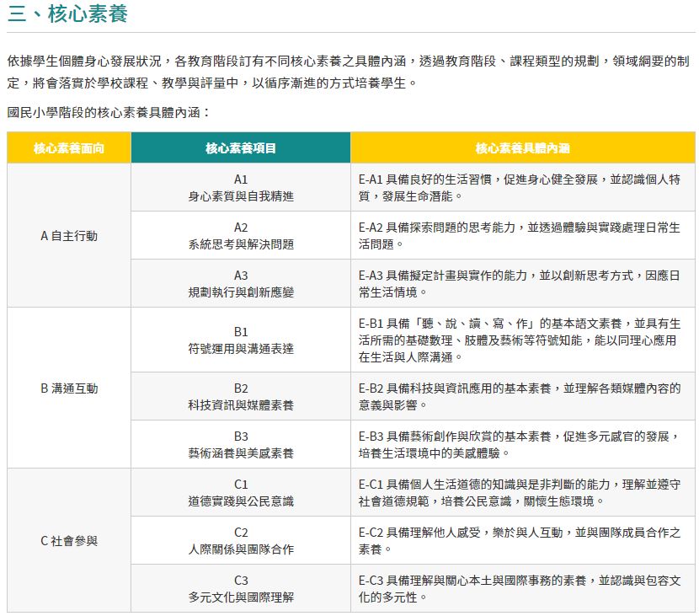Click the B1 符號運用與溝通表達 cell
The height and width of the screenshot is (616, 699).
[241, 340]
